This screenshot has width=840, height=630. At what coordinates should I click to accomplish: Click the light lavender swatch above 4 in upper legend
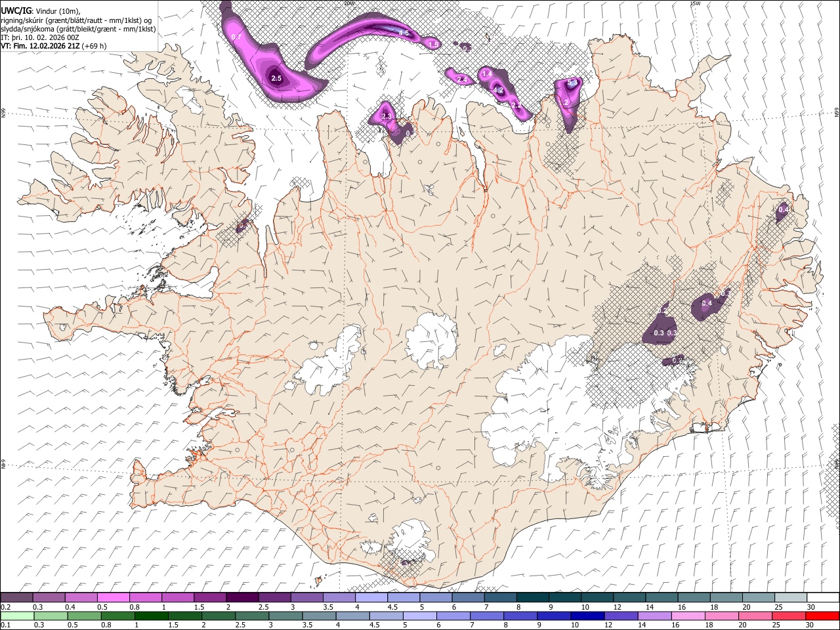(371, 597)
